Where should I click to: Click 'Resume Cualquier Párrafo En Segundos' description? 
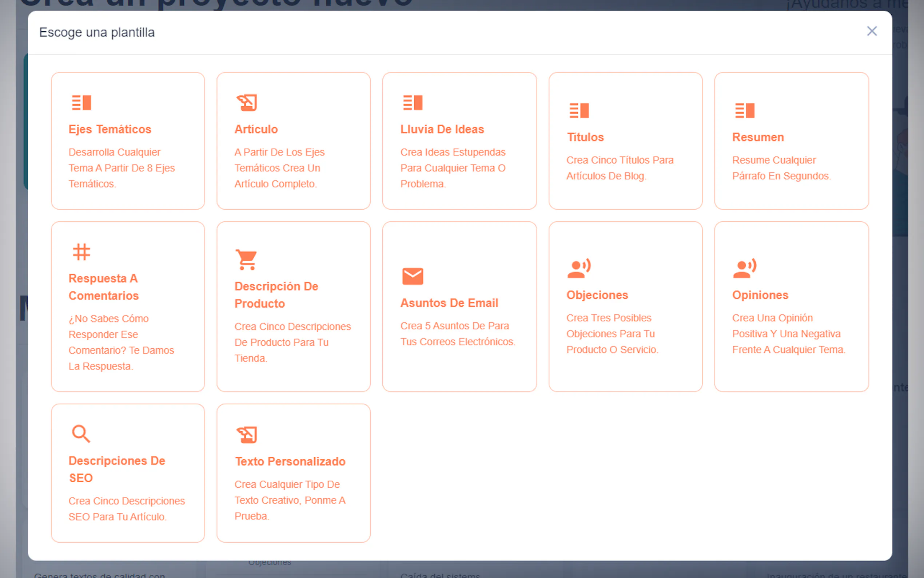point(781,168)
